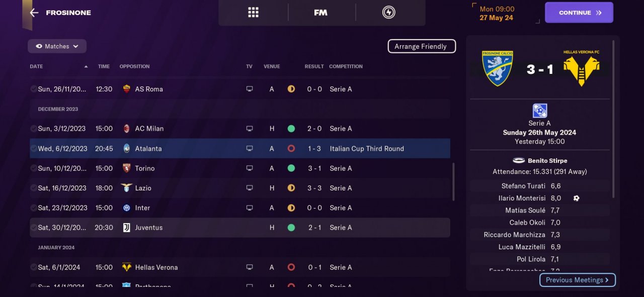This screenshot has width=644, height=297.
Task: Click the fixtures list vertical scrollbar
Action: (453, 181)
